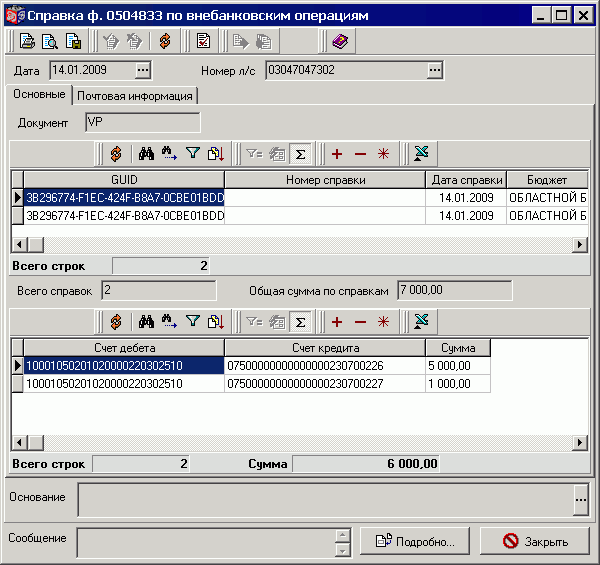Screen dimensions: 600x565
Task: Click the funnel filter icon above GUID table
Action: (193, 154)
